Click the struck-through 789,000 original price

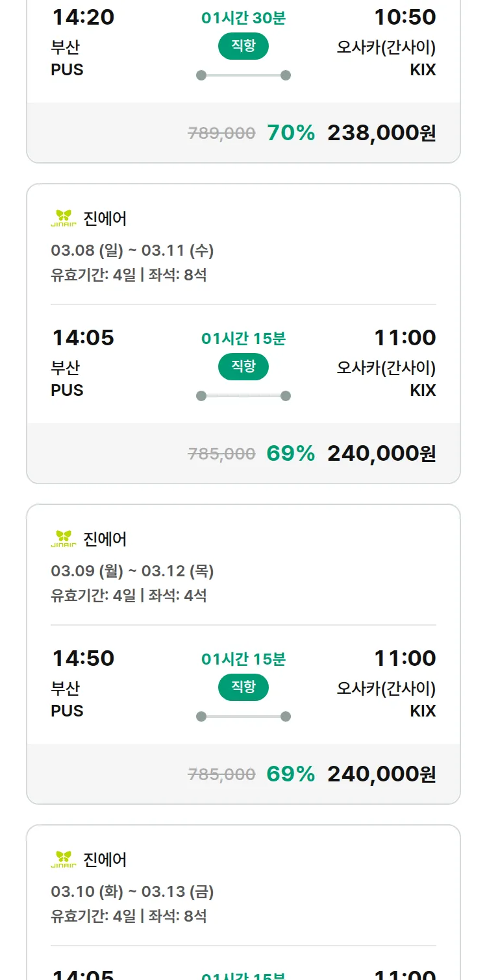(221, 134)
